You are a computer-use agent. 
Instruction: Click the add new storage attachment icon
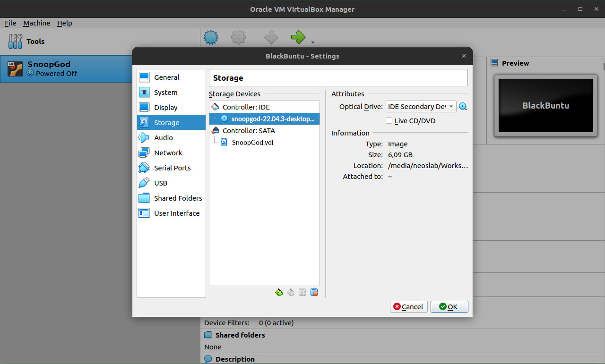coord(302,293)
